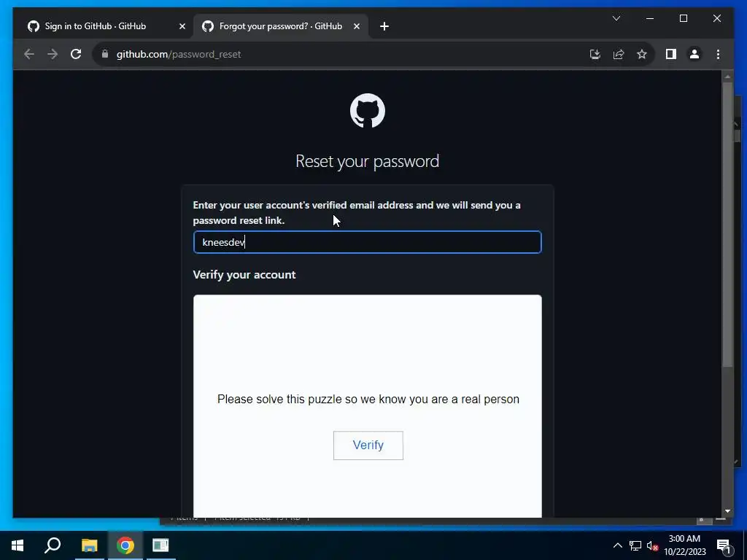Open network status tray icon
Screen dimensions: 747x560
pyautogui.click(x=635, y=545)
